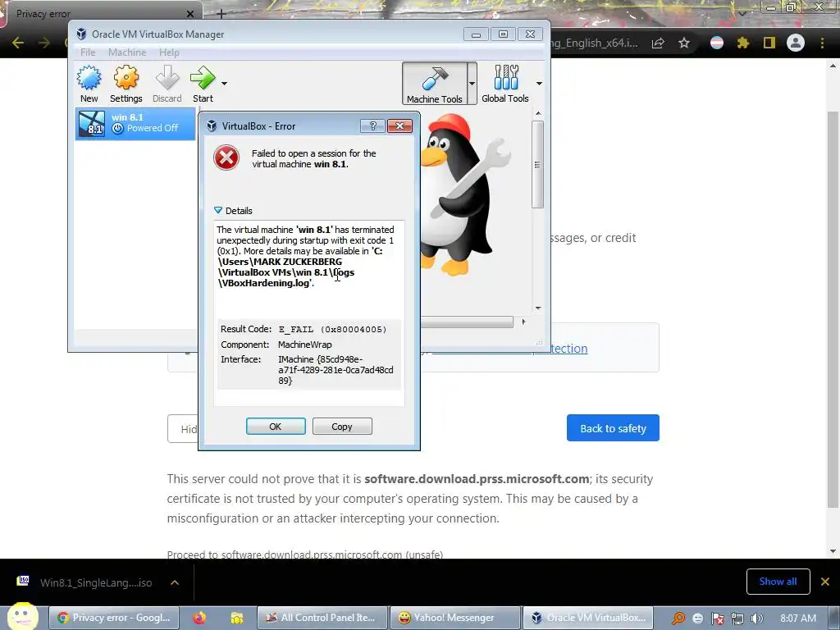840x630 pixels.
Task: Open new Chrome tab with plus
Action: (221, 14)
